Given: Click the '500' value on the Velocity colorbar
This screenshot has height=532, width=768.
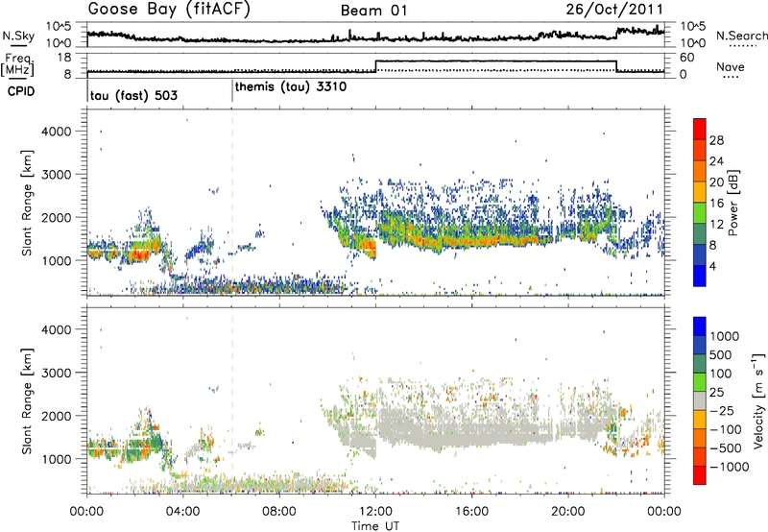Looking at the screenshot, I should 719,355.
